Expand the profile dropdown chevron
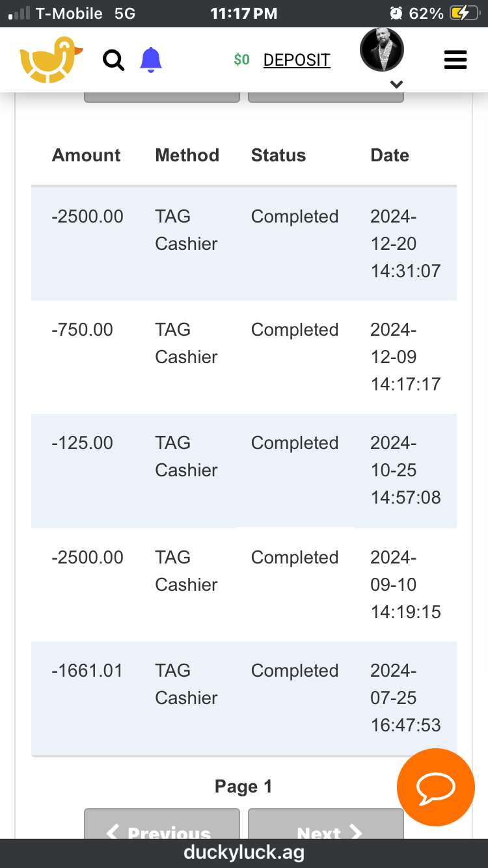 [396, 84]
